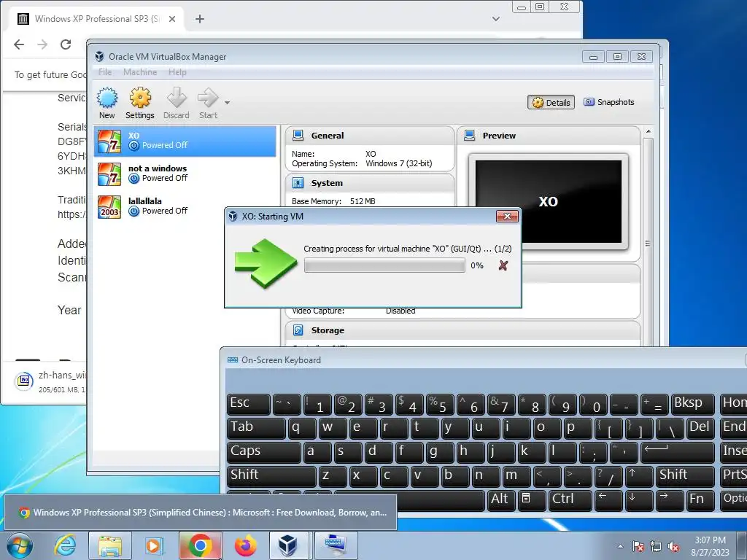Reload the browser page
The height and width of the screenshot is (560, 747).
[66, 44]
